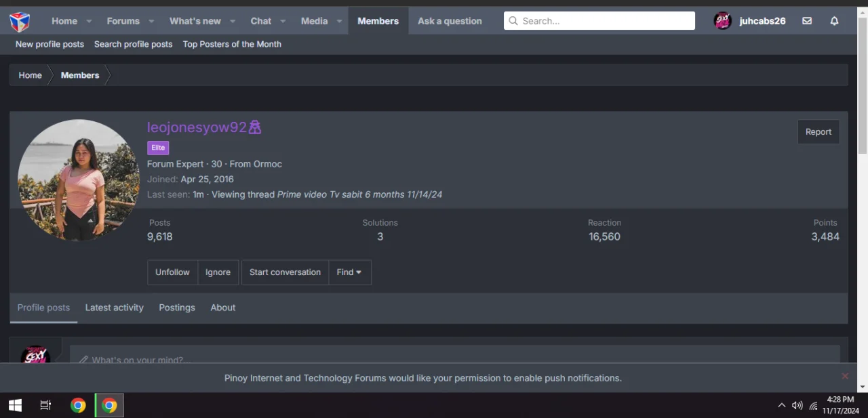Viewport: 868px width, 418px height.
Task: Click the Points count 3,484
Action: point(825,236)
